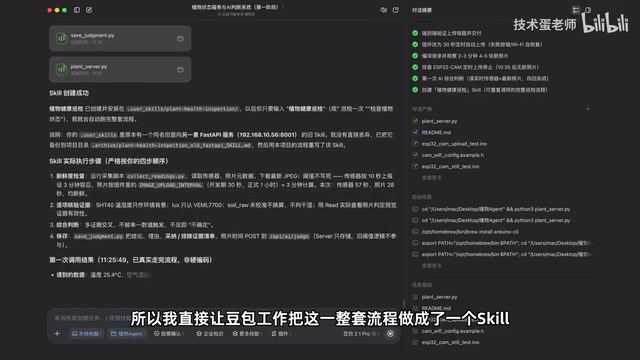Click the list icon beside esp32_cam_still_test.ino under 任务规划
The image size is (640, 360).
[415, 342]
